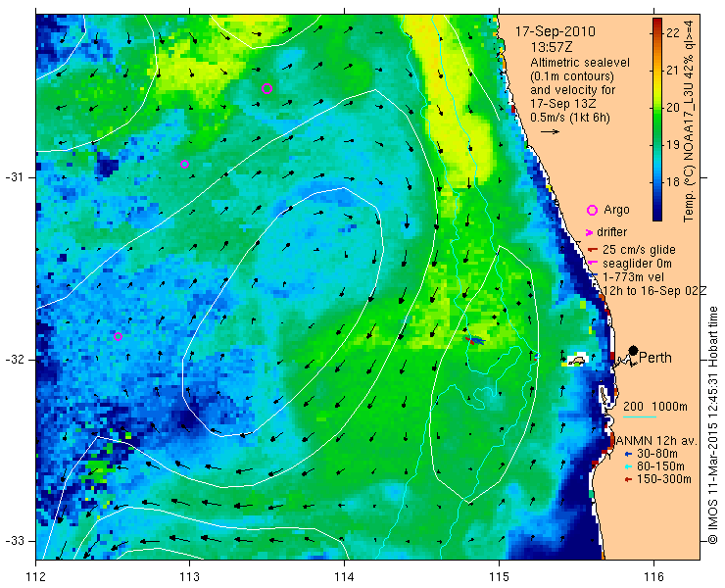The width and height of the screenshot is (725, 588).
Task: Click the temperature color bar at 20
Action: coord(657,108)
